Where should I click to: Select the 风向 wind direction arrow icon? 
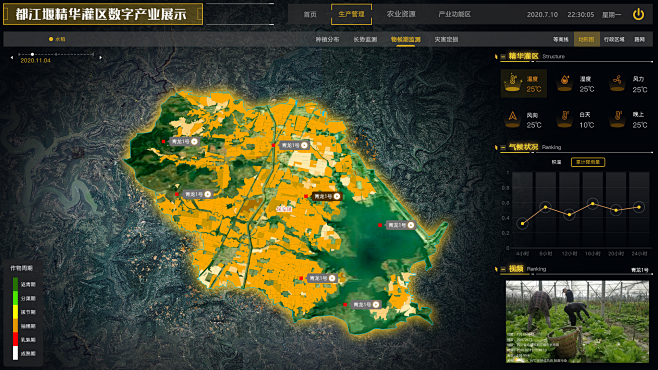(x=512, y=118)
